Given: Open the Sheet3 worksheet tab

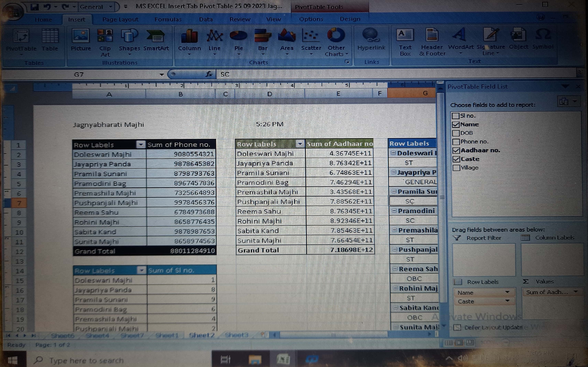Looking at the screenshot, I should tap(237, 335).
